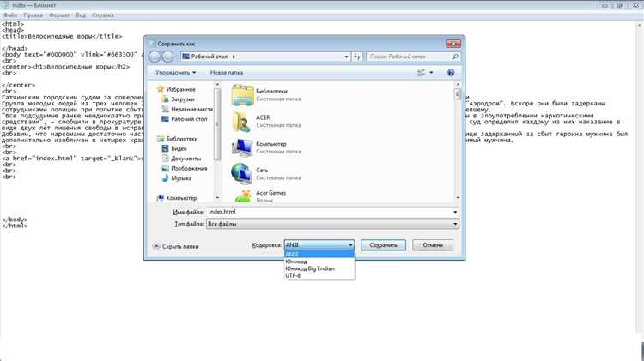The height and width of the screenshot is (361, 644).
Task: Select Избранное in navigation pane
Action: [x=176, y=89]
